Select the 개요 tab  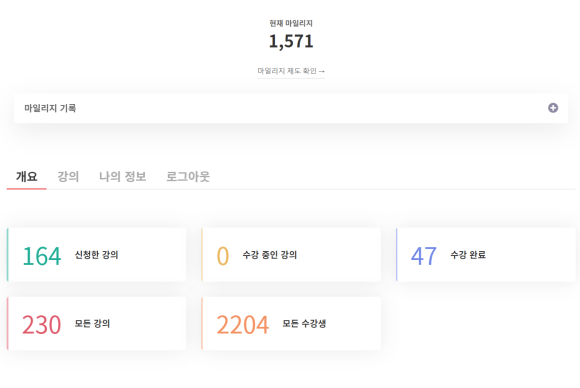coord(27,176)
